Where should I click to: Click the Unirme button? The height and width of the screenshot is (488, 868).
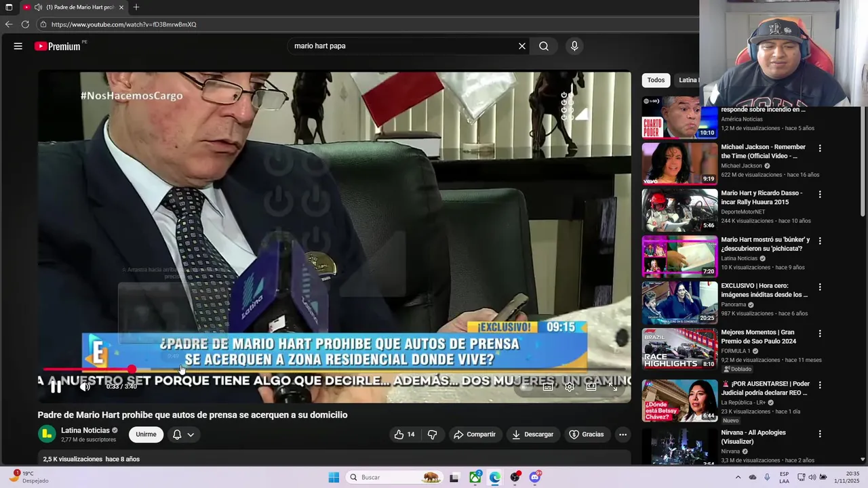[146, 434]
